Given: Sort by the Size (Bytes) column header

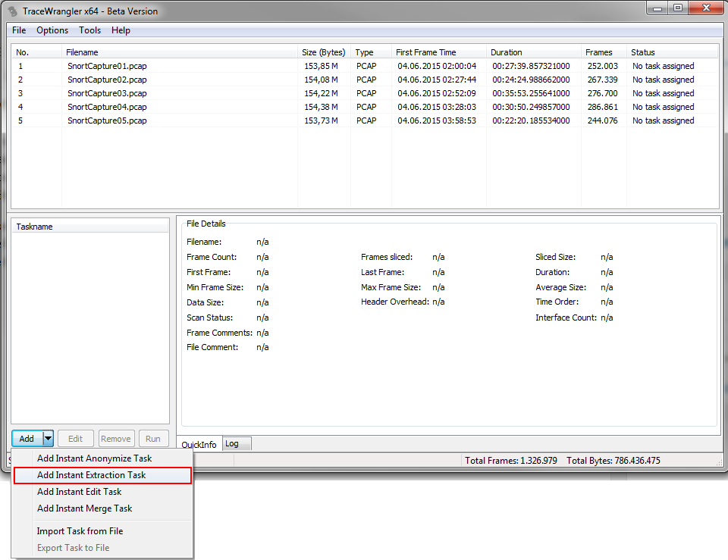Looking at the screenshot, I should [x=324, y=52].
